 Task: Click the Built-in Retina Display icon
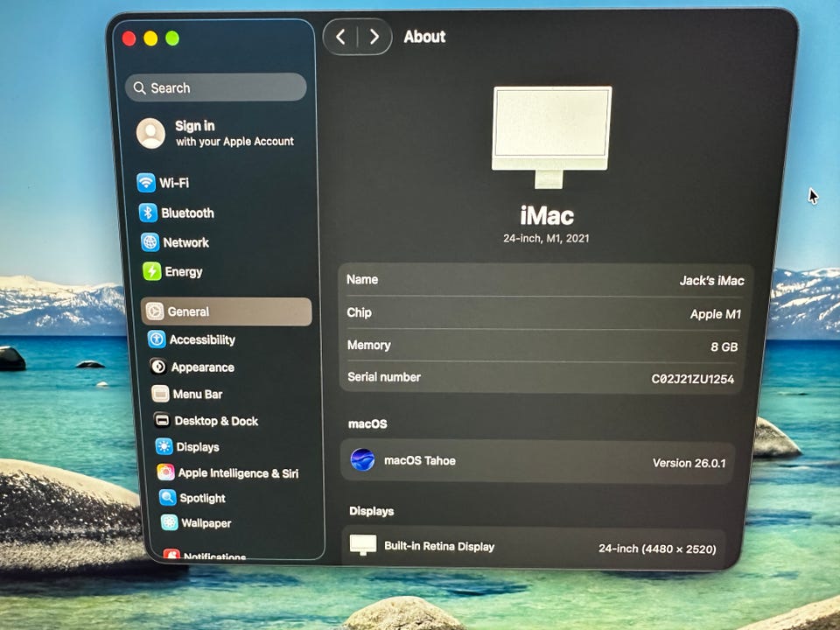[x=362, y=545]
